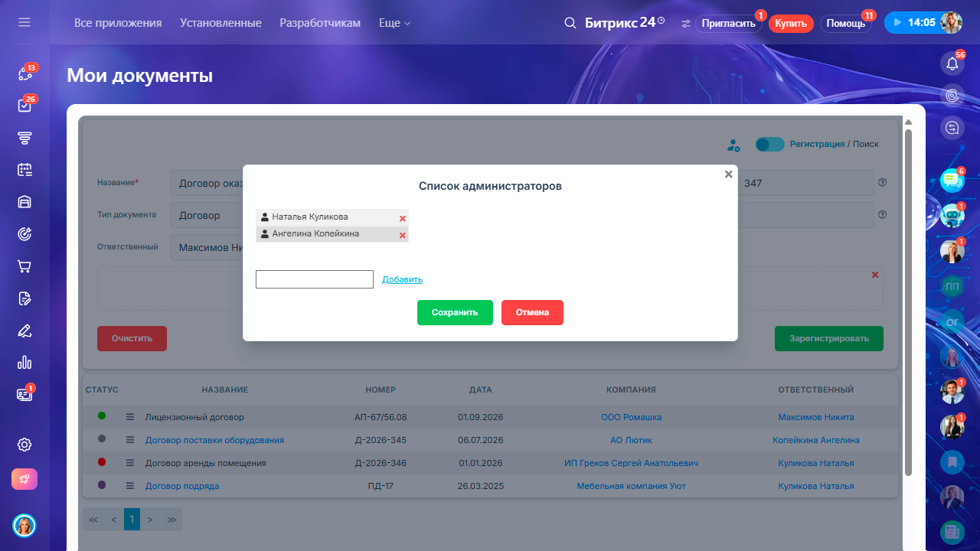Remove Наталья Куликова from administrators list
This screenshot has width=980, height=551.
click(x=403, y=218)
